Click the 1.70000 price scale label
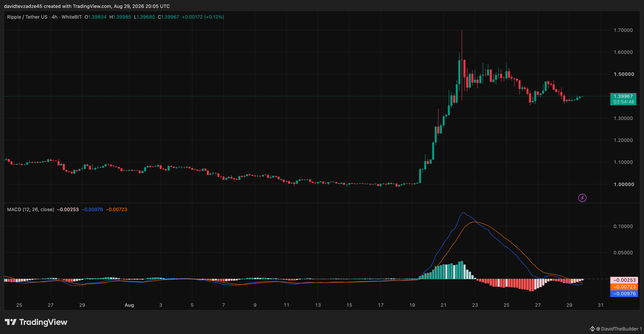This screenshot has height=334, width=644. pyautogui.click(x=623, y=30)
